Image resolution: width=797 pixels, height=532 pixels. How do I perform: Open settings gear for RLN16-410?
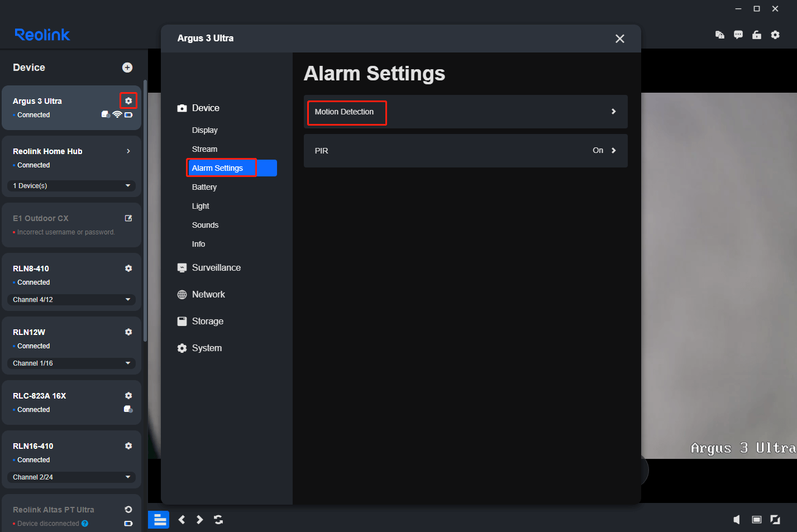[128, 446]
